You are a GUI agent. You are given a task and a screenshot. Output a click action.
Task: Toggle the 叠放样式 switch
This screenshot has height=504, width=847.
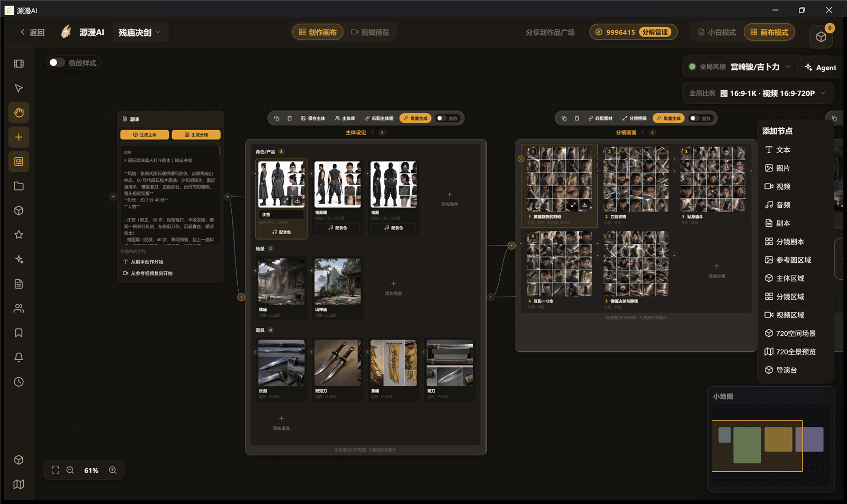[x=57, y=62]
